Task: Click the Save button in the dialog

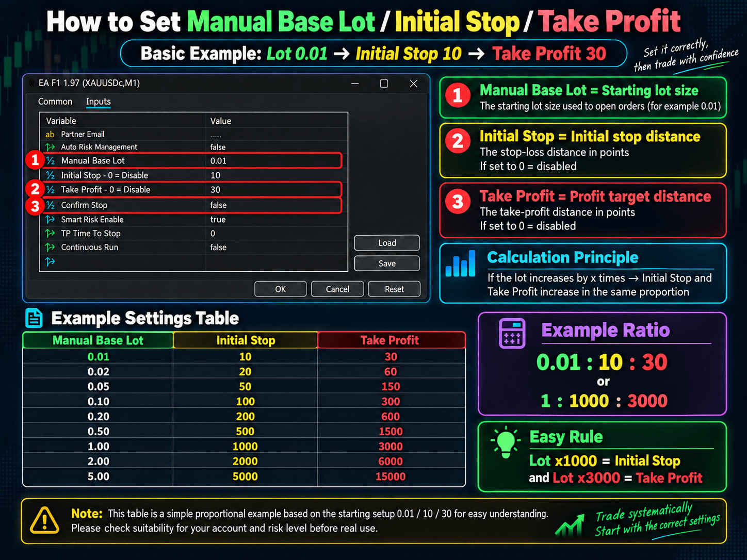Action: pos(387,263)
